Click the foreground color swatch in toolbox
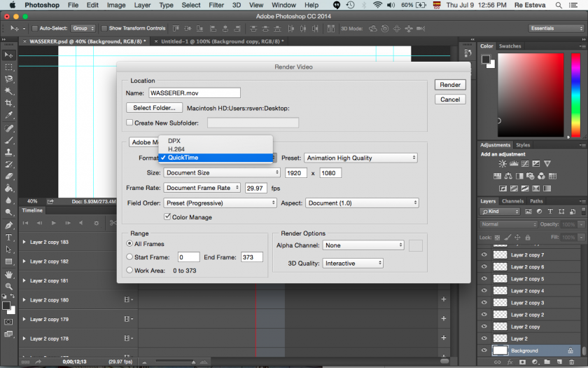Viewport: 588px width, 368px height. pos(6,306)
